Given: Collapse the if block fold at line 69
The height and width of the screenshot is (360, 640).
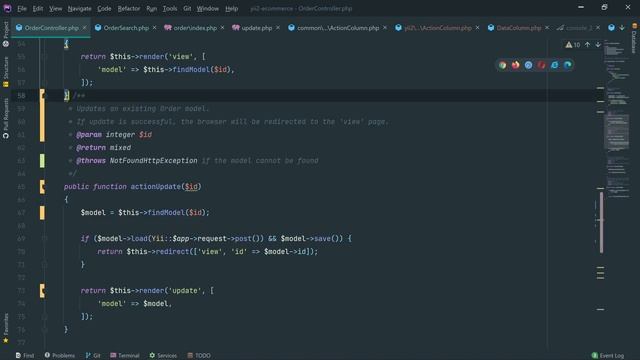Looking at the screenshot, I should (x=44, y=238).
